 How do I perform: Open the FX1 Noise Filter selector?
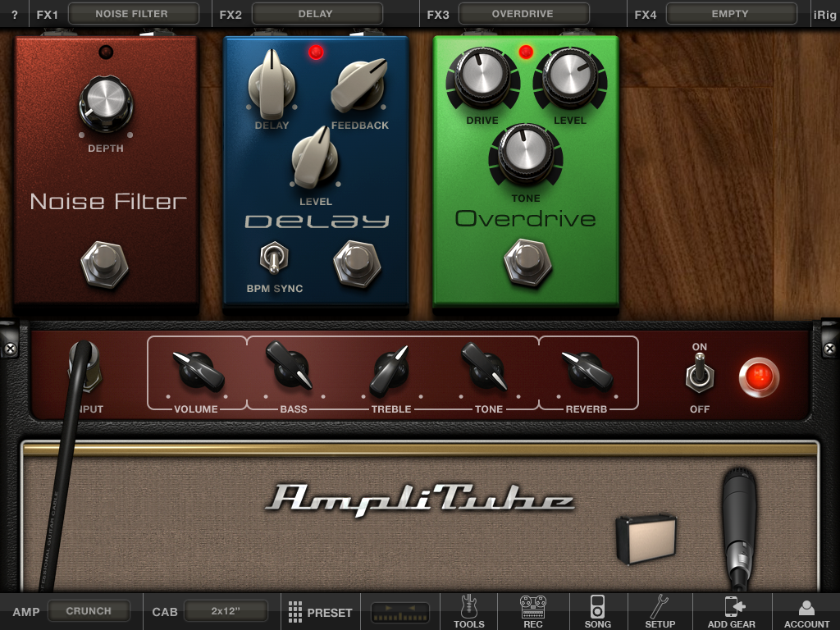pyautogui.click(x=132, y=14)
